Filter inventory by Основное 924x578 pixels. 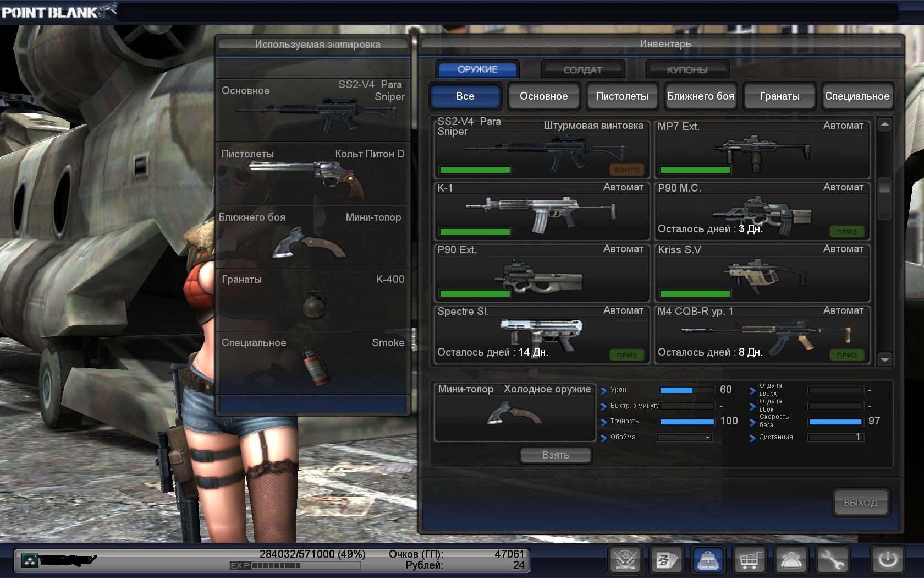[544, 96]
